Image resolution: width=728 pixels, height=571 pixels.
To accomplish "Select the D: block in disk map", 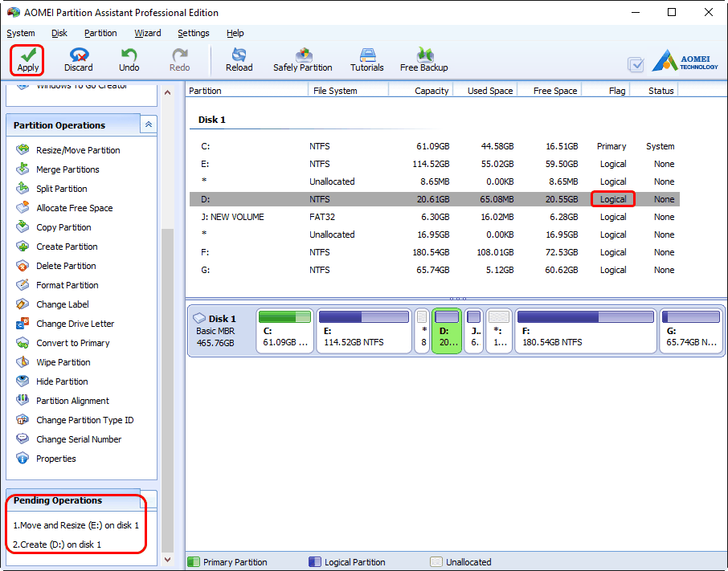I will click(x=447, y=331).
